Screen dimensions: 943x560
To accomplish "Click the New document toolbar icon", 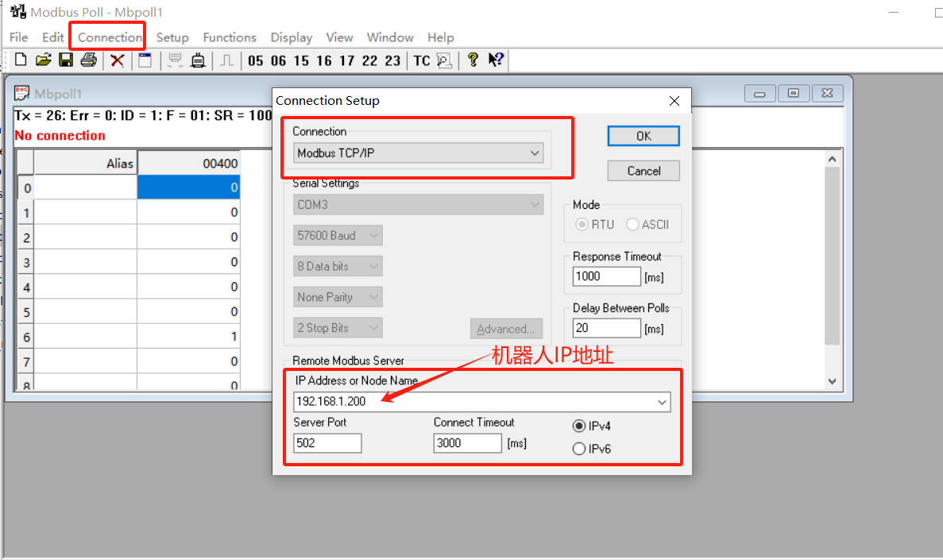I will pos(21,60).
